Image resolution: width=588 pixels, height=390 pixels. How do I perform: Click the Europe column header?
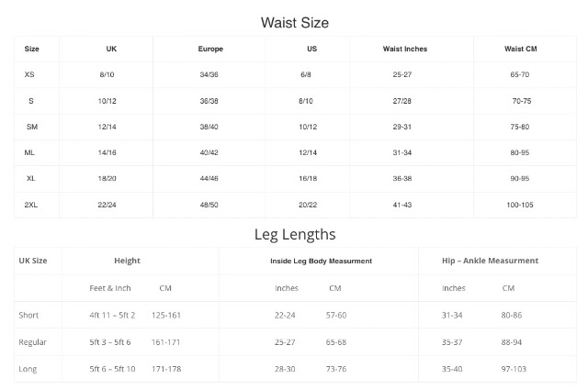coord(210,49)
